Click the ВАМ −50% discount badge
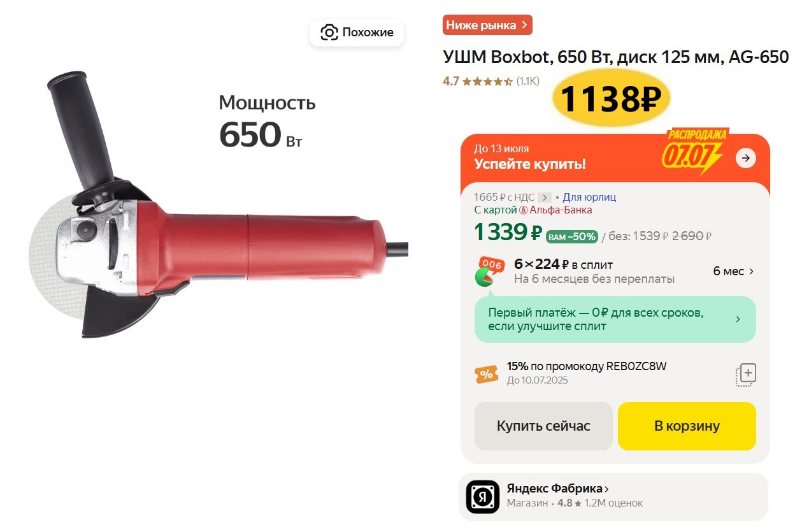Image resolution: width=802 pixels, height=532 pixels. click(x=572, y=237)
